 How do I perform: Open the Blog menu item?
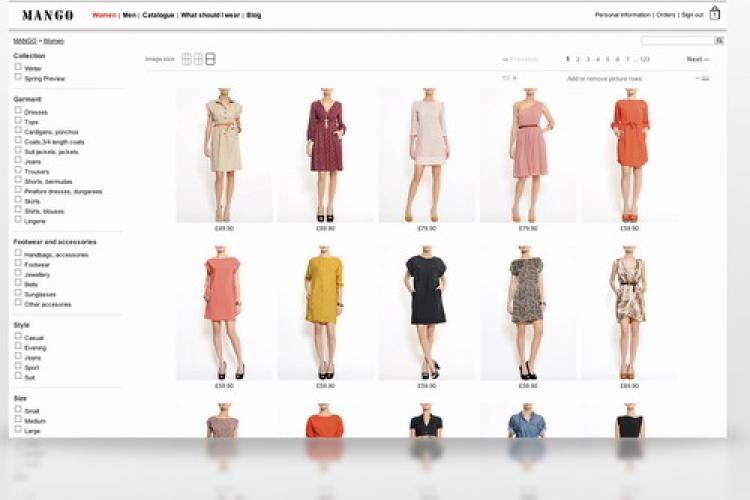point(254,15)
